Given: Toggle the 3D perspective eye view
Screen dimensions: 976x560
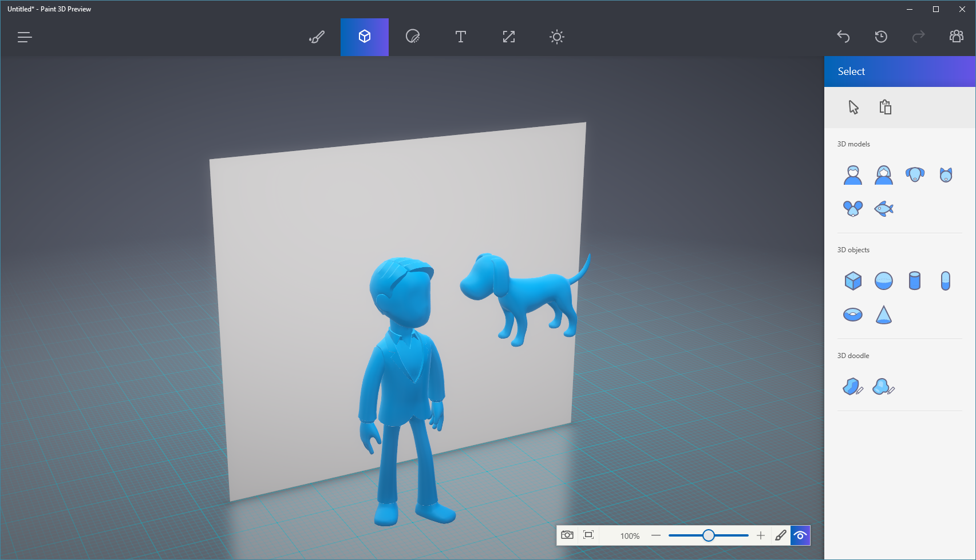Looking at the screenshot, I should tap(800, 535).
